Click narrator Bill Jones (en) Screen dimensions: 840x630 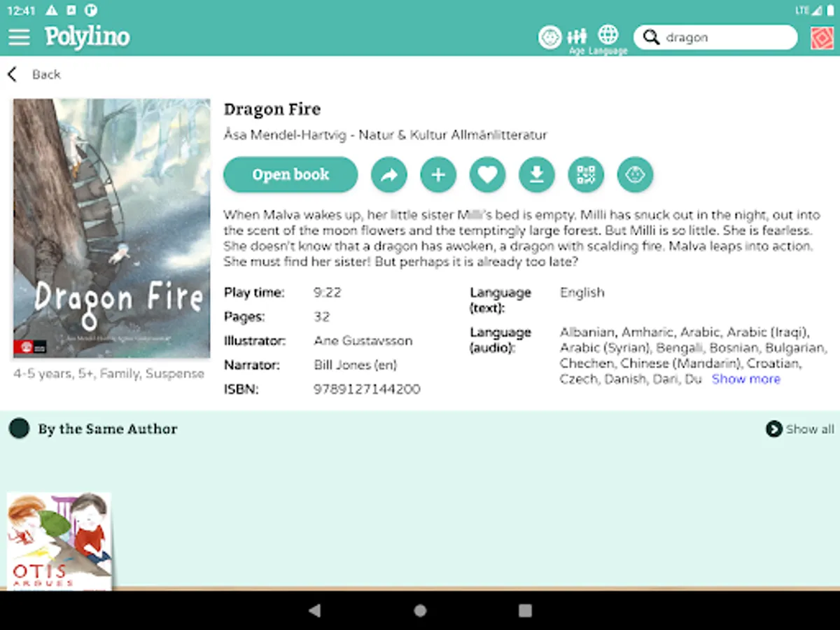click(x=356, y=365)
